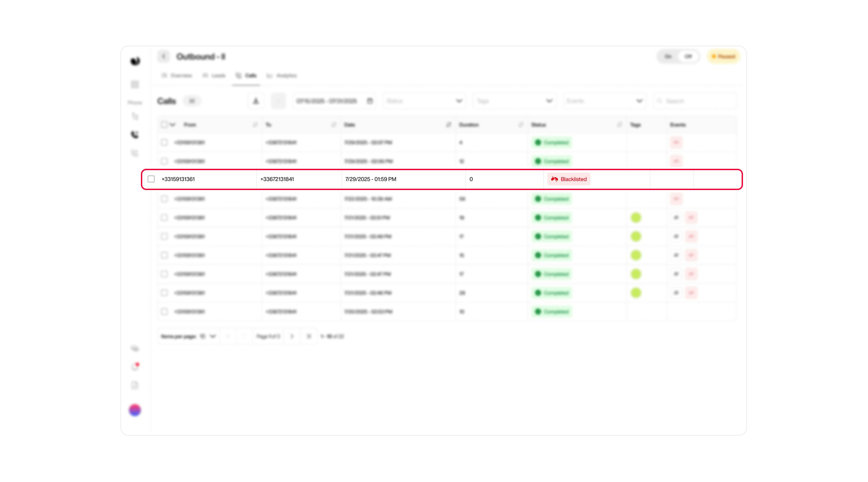Image resolution: width=868 pixels, height=482 pixels.
Task: Select the header checkbox to select all calls
Action: 164,124
